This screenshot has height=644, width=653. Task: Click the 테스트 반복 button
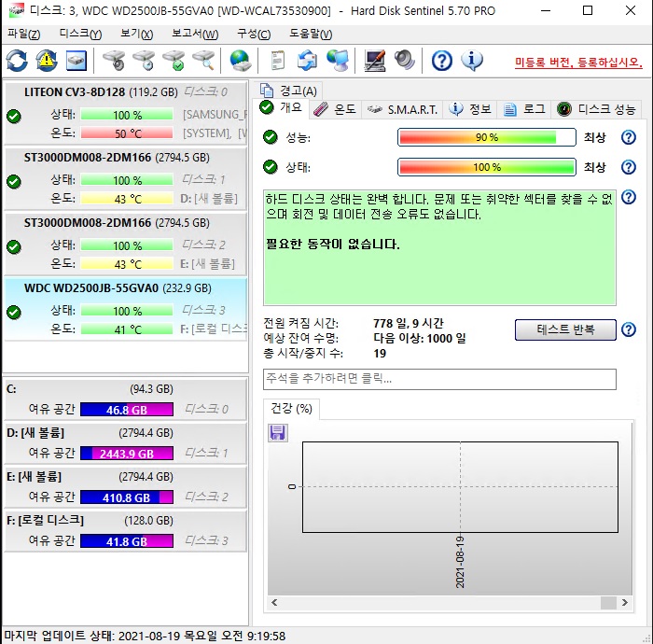coord(565,329)
